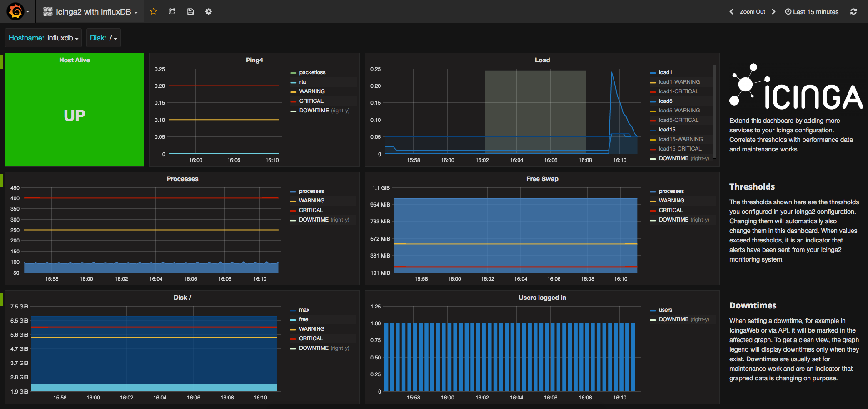Toggle CRITICAL series in Free Swap legend
868x409 pixels.
(x=671, y=210)
